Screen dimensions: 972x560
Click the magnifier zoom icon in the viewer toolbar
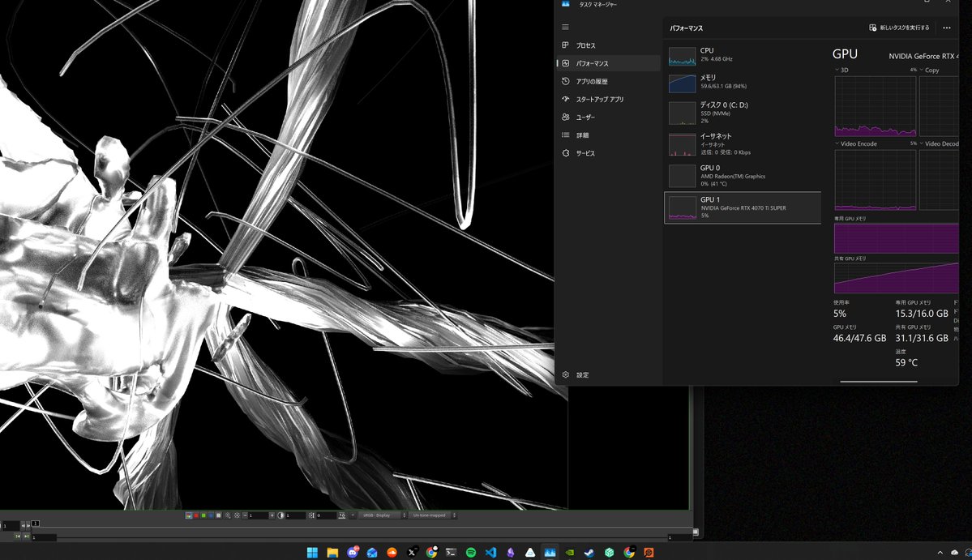[x=228, y=515]
